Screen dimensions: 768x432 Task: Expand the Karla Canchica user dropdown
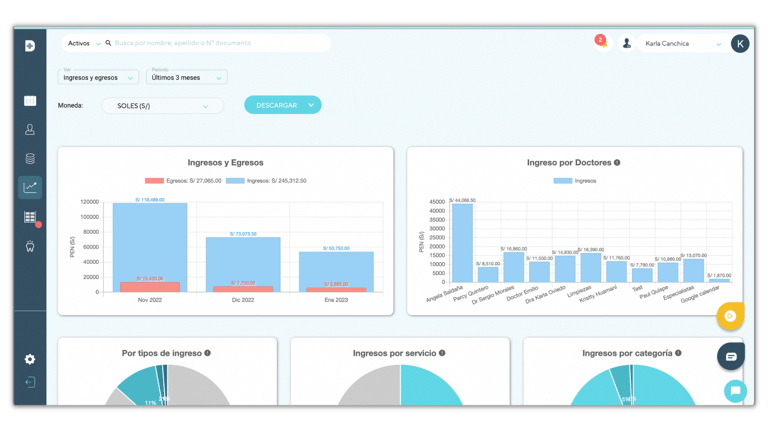(x=683, y=44)
